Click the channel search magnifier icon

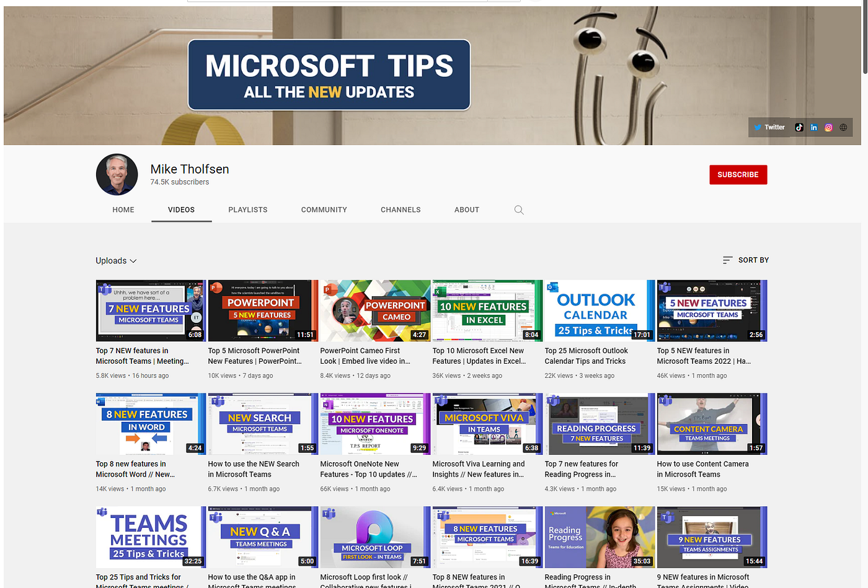coord(519,210)
